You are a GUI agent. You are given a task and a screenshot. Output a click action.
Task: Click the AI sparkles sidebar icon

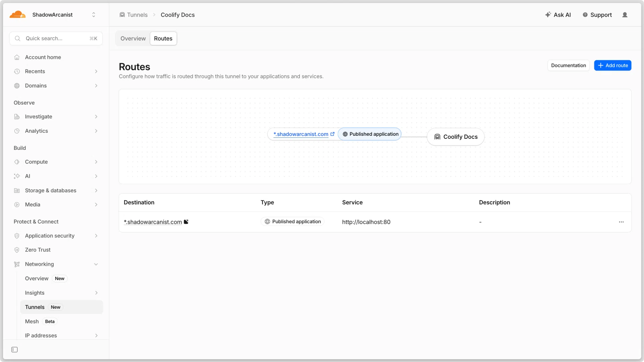click(x=17, y=176)
